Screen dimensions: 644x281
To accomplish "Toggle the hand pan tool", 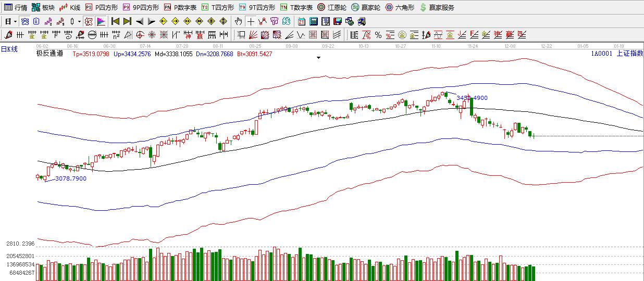I will [x=238, y=21].
